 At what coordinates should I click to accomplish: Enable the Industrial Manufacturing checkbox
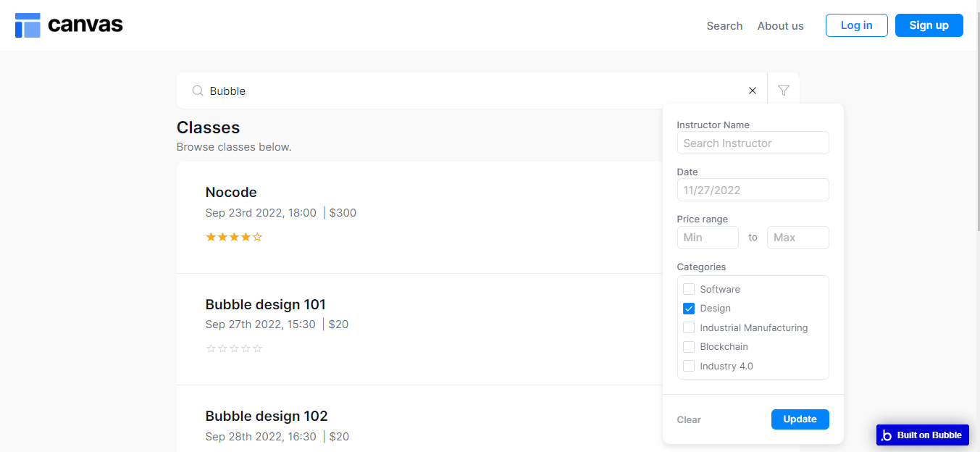pyautogui.click(x=689, y=327)
